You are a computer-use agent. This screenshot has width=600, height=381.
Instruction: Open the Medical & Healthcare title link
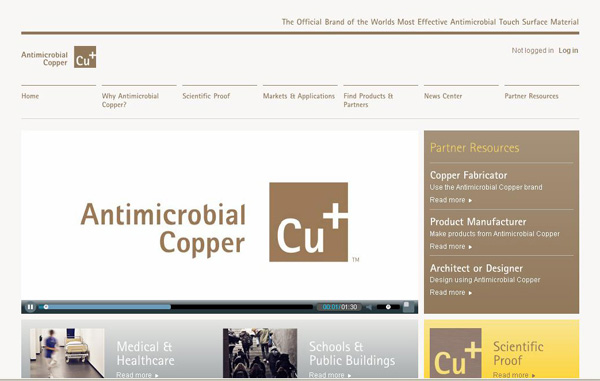coord(145,353)
